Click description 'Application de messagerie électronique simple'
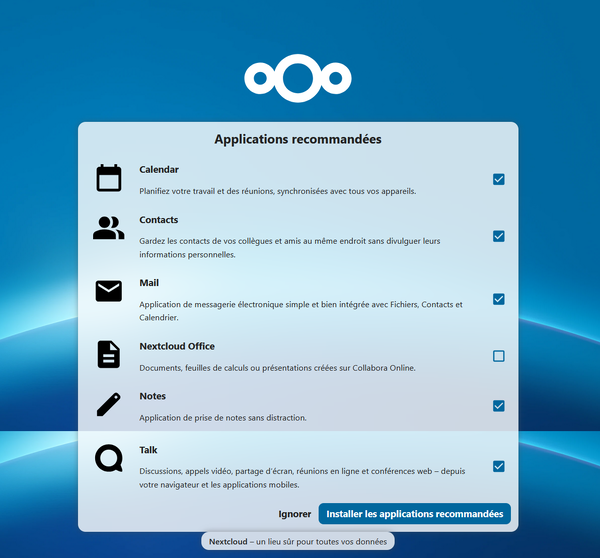The height and width of the screenshot is (558, 600). 301,311
